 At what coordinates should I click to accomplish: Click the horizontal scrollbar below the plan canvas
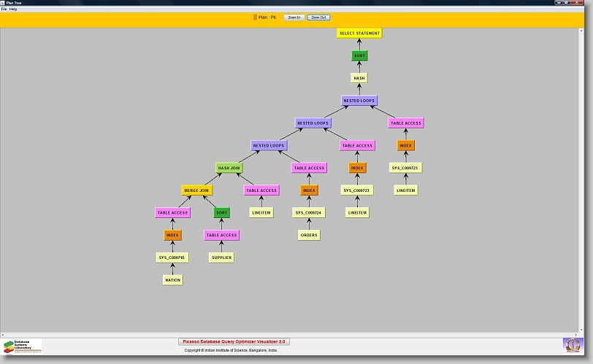(x=292, y=335)
